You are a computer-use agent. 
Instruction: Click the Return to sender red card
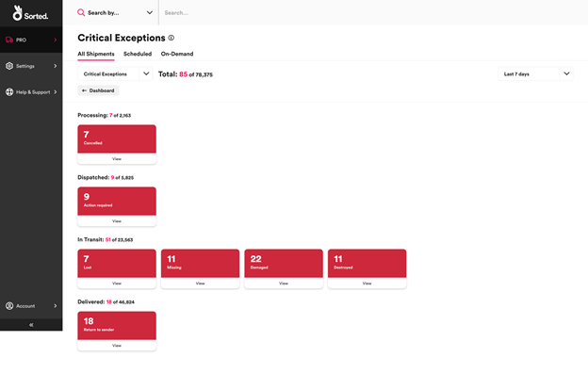[x=117, y=326]
